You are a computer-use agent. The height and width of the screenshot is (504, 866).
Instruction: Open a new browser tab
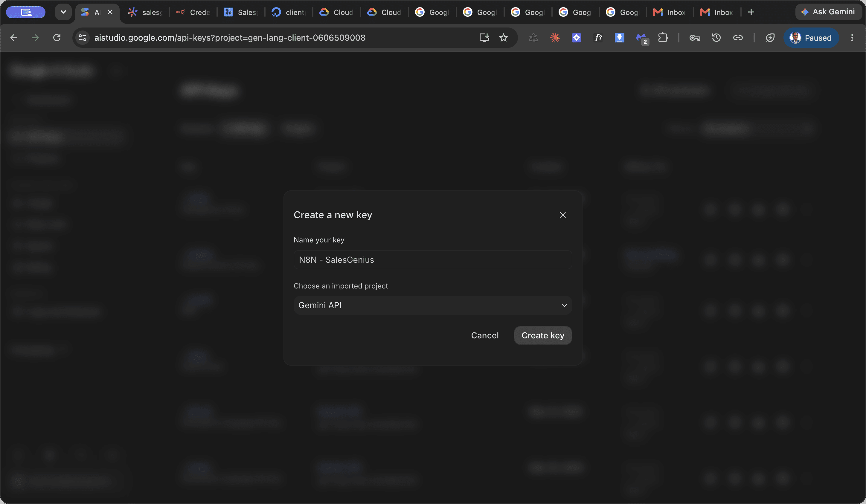(x=751, y=12)
